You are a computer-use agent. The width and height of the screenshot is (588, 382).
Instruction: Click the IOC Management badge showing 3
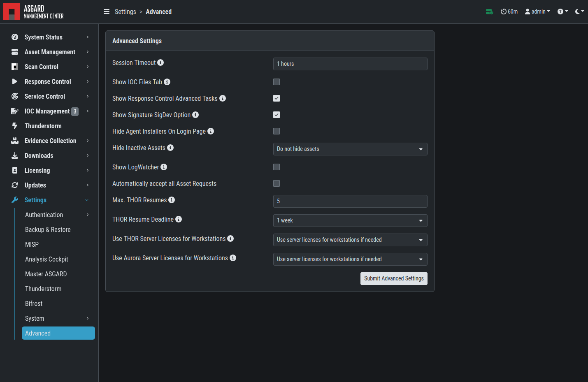[x=75, y=111]
